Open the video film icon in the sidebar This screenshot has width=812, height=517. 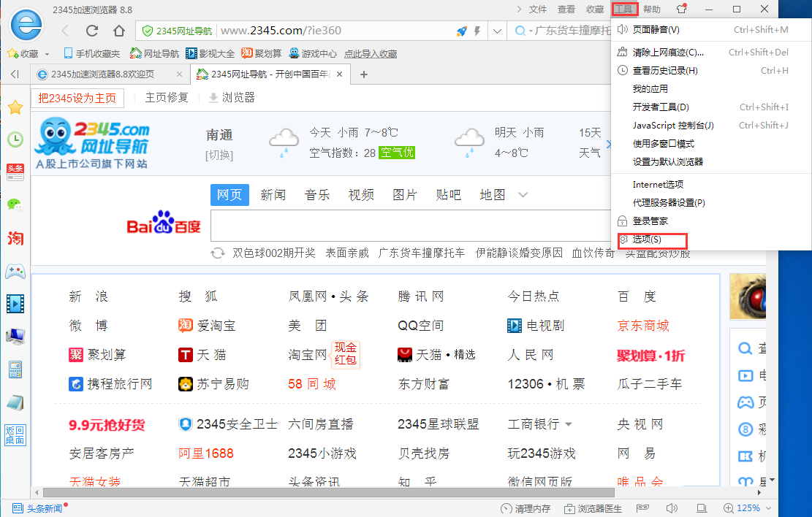(15, 304)
